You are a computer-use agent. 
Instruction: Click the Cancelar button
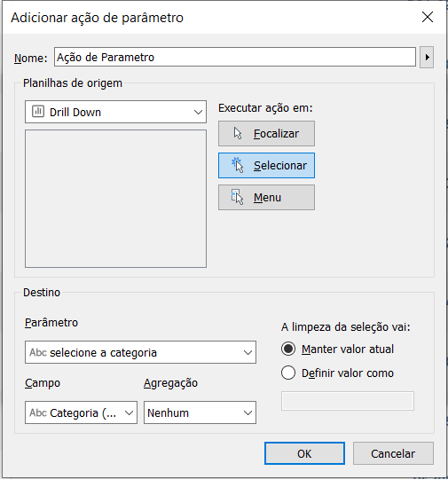click(x=393, y=453)
